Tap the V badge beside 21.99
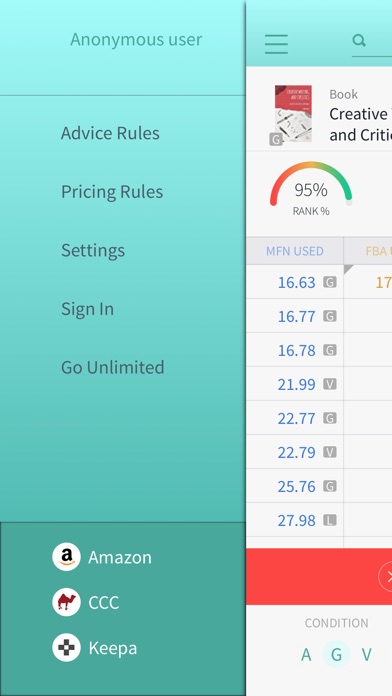This screenshot has height=696, width=392. (x=329, y=384)
